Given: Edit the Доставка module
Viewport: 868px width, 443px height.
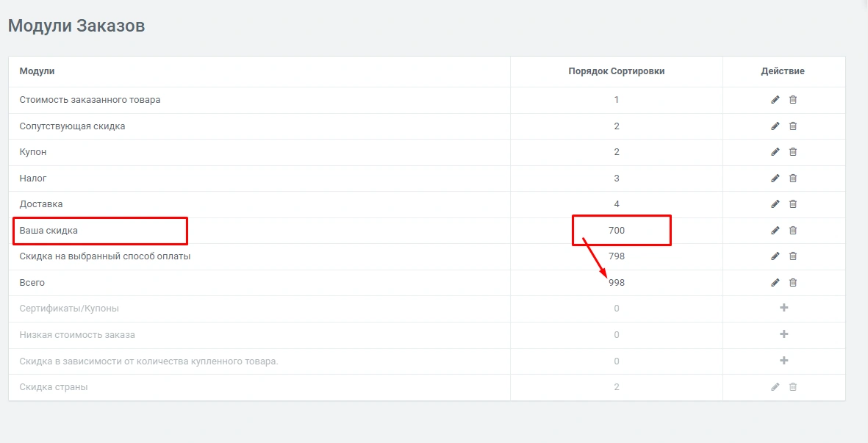Looking at the screenshot, I should (775, 204).
